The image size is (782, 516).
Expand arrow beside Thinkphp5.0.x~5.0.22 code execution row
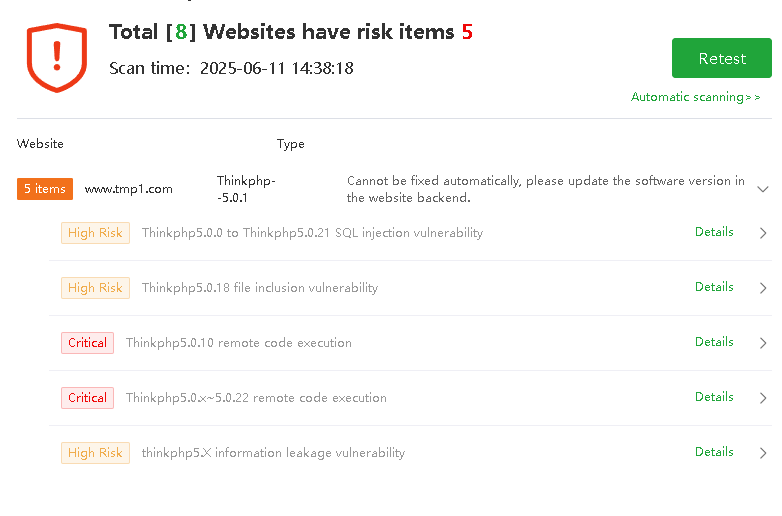click(763, 398)
